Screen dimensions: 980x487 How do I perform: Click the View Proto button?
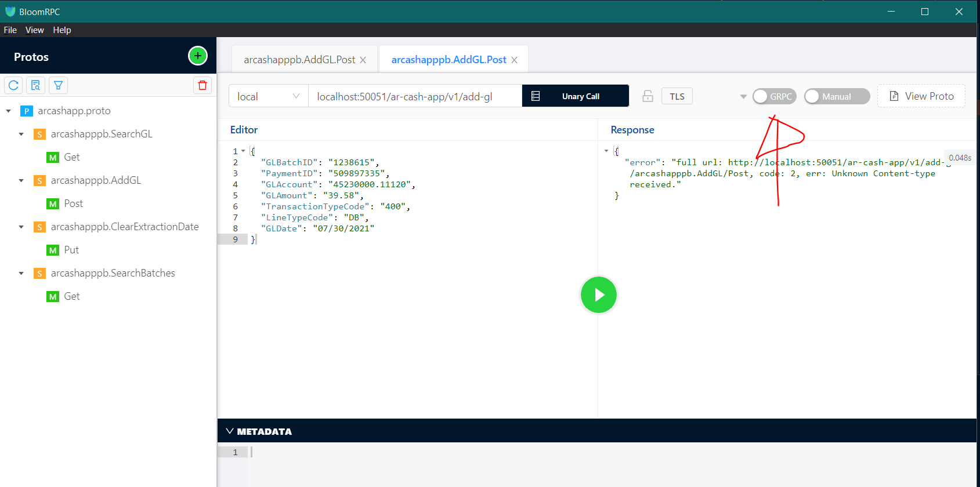tap(921, 96)
